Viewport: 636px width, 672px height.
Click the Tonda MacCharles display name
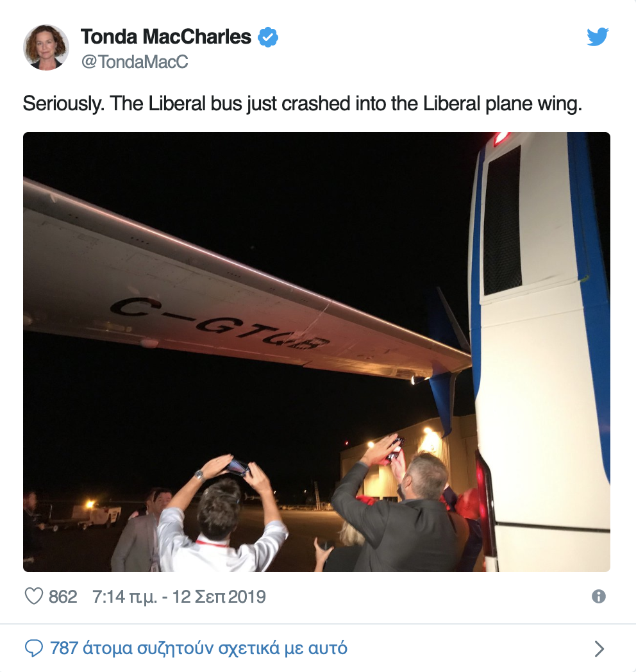[x=166, y=37]
